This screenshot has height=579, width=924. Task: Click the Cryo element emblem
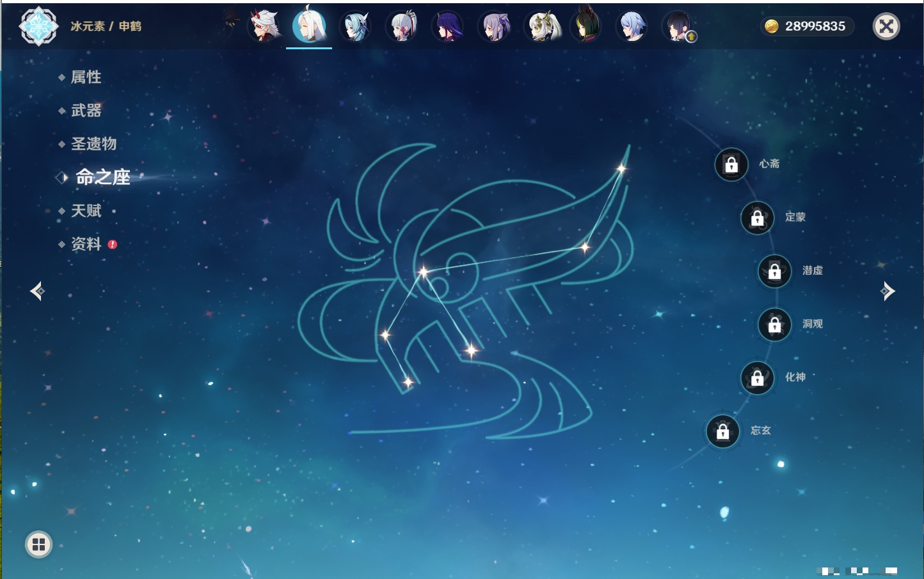tap(38, 26)
